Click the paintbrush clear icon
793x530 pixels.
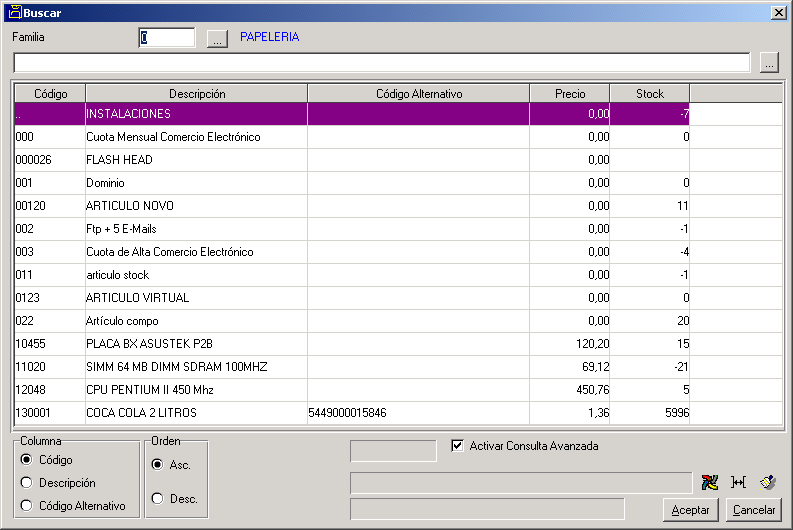[x=768, y=482]
